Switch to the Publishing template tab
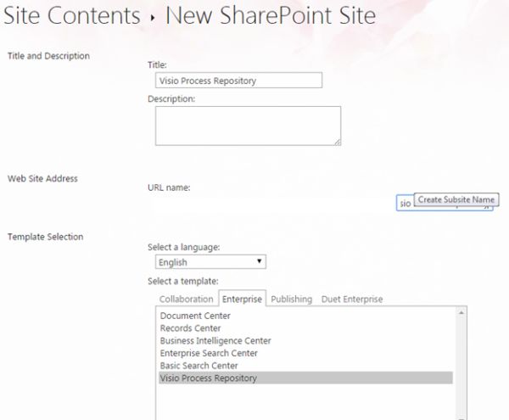The width and height of the screenshot is (509, 420). (x=291, y=299)
